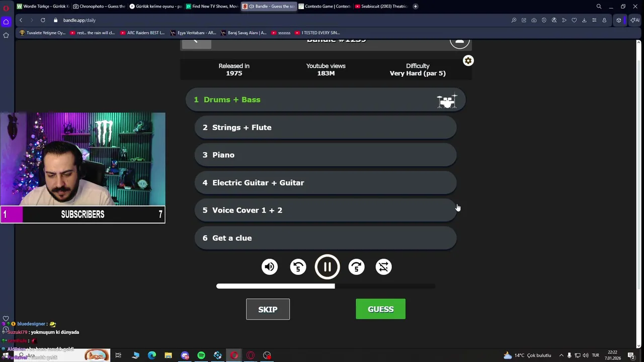Image resolution: width=644 pixels, height=362 pixels.
Task: Switch to the Contexto Game tab
Action: (x=325, y=6)
